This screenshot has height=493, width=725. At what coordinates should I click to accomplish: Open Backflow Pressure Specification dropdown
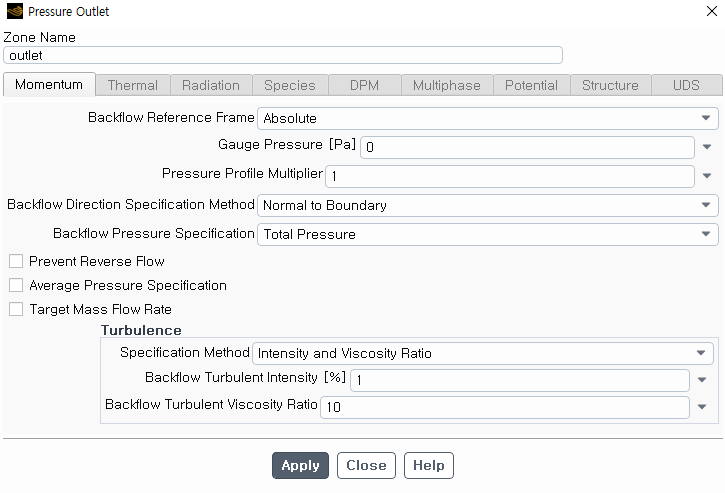487,234
